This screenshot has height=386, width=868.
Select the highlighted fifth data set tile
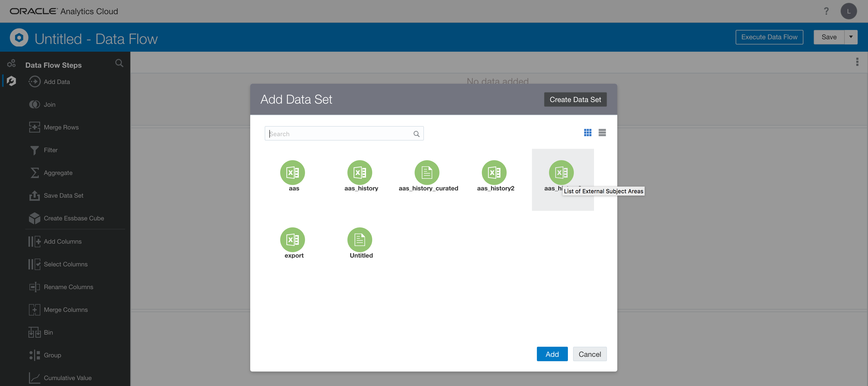pos(563,180)
